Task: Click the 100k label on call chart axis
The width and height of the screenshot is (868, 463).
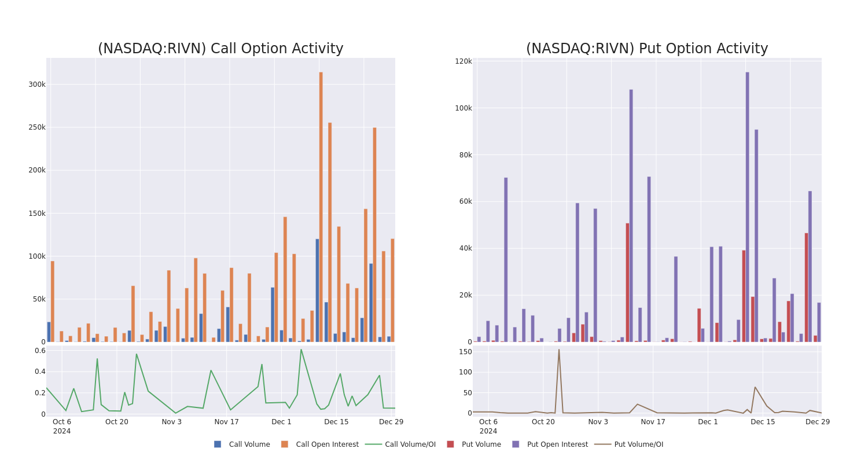Action: click(37, 256)
